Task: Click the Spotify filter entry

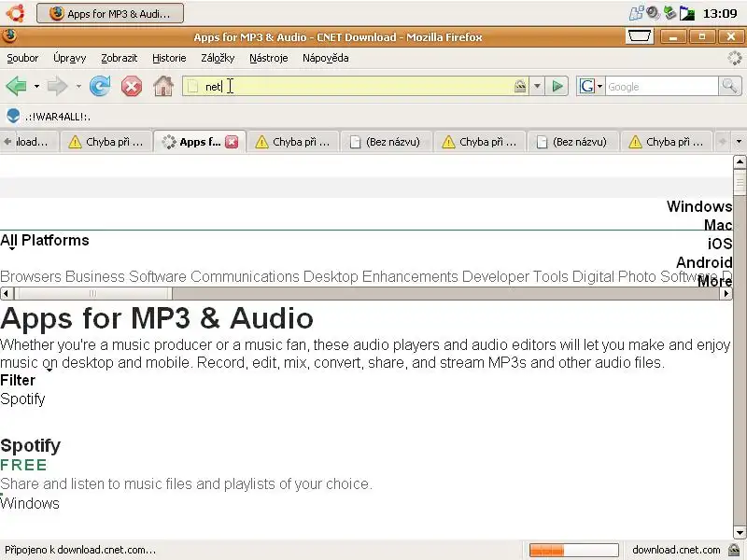Action: click(22, 399)
